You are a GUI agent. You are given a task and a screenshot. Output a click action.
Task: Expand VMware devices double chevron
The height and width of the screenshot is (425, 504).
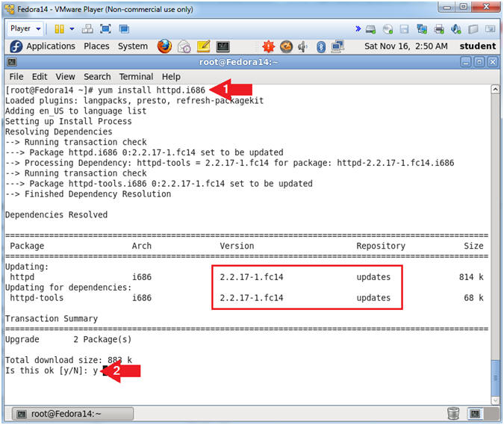(x=358, y=29)
